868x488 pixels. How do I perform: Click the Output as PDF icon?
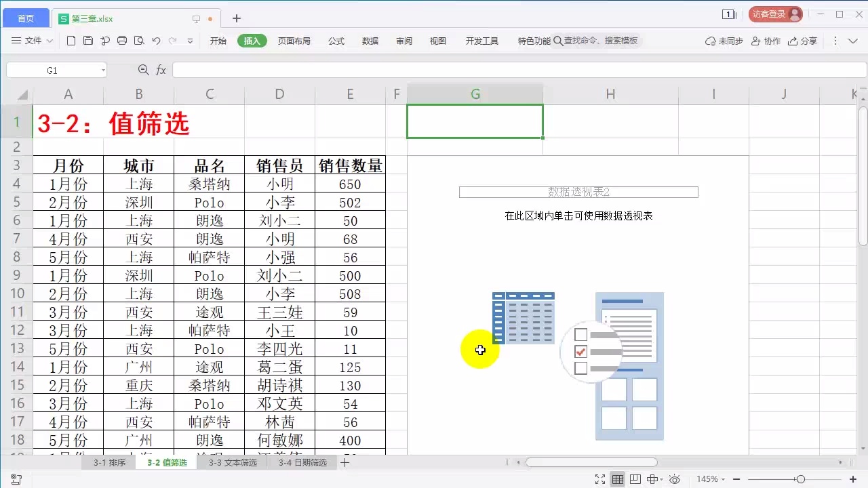pos(105,41)
